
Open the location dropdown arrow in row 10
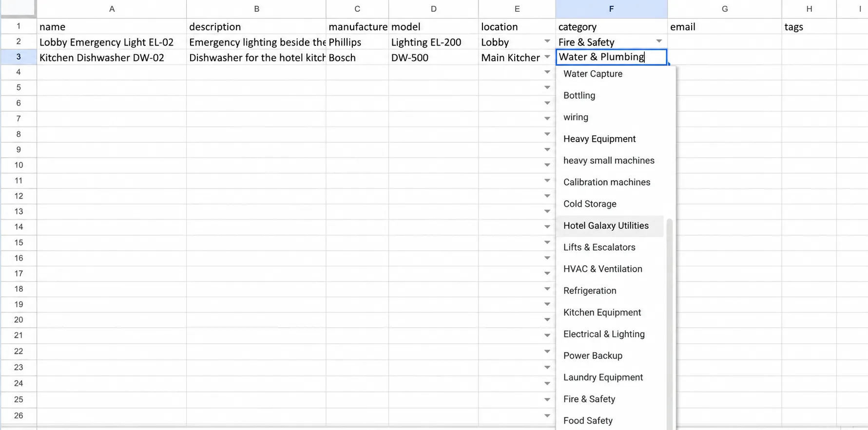coord(547,165)
